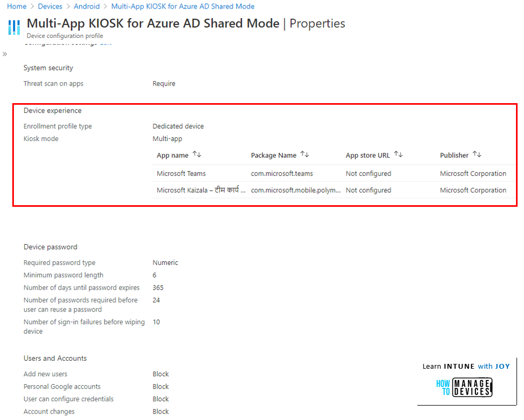This screenshot has width=524, height=420.
Task: Click the Numeric password type value
Action: (x=165, y=263)
